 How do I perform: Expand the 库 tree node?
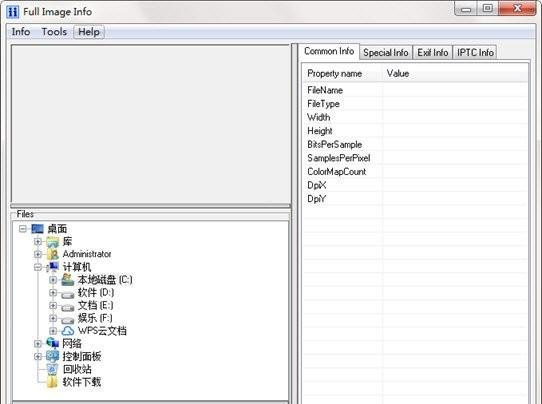click(x=38, y=242)
